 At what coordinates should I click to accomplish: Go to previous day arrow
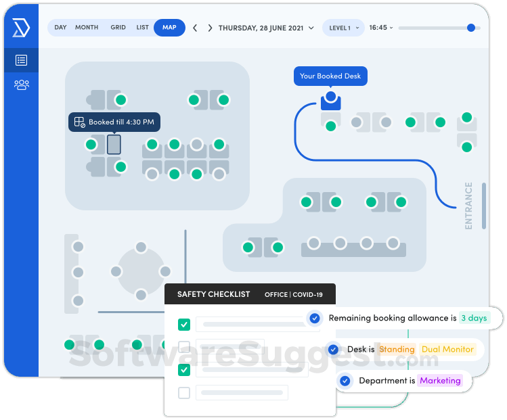(x=195, y=28)
